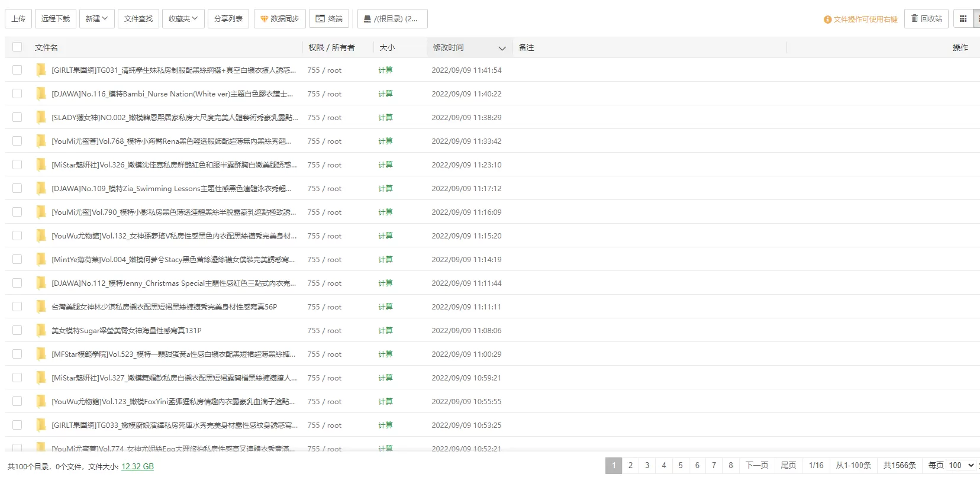Screen dimensions: 980x487
Task: Click the 文件操作可使用右键 hint
Action: 860,20
